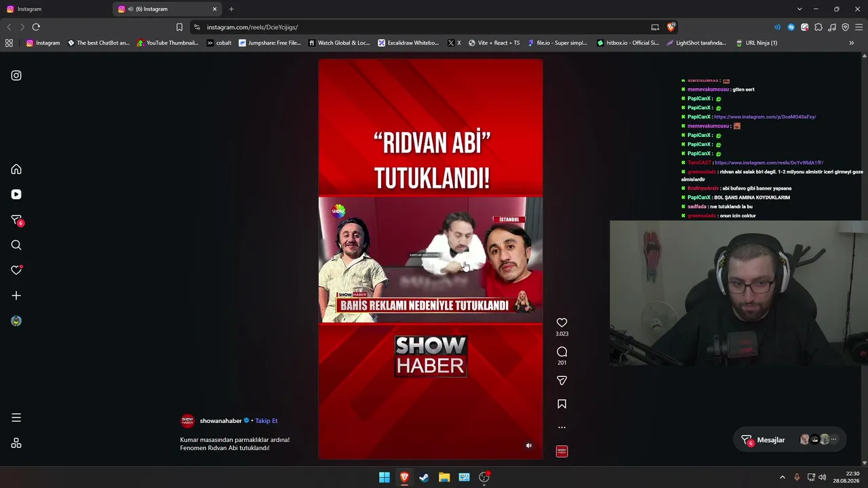Open Reels section in Instagram sidebar
Image resolution: width=868 pixels, height=488 pixels.
pyautogui.click(x=16, y=195)
